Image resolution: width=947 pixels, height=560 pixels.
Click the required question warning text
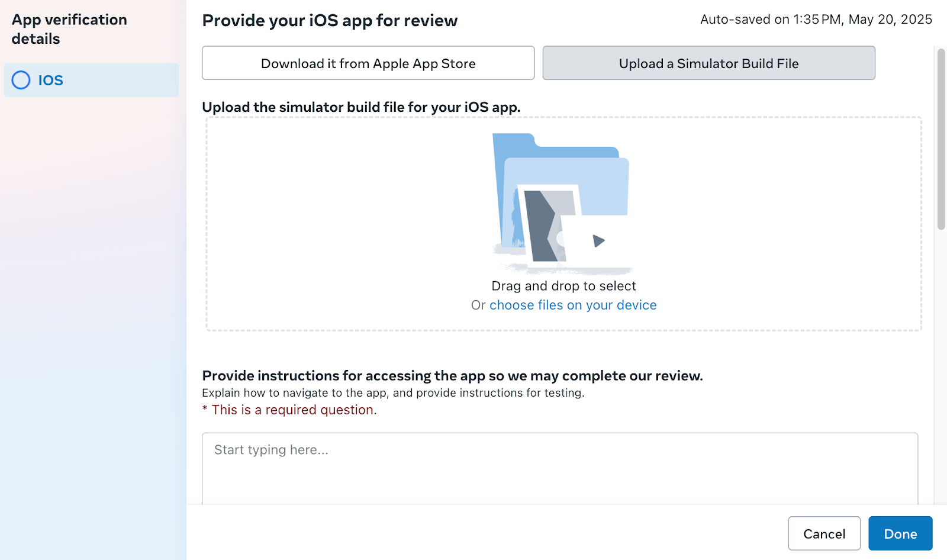tap(289, 410)
